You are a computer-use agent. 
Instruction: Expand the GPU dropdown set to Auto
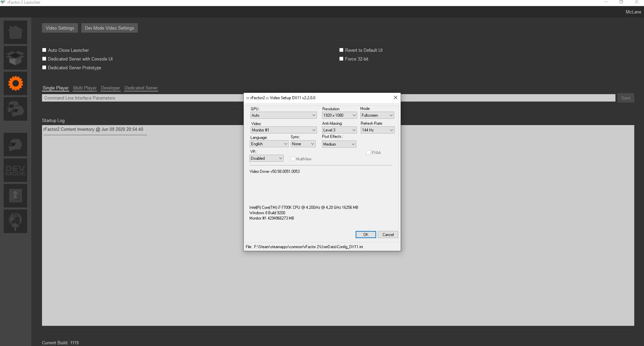click(x=283, y=115)
